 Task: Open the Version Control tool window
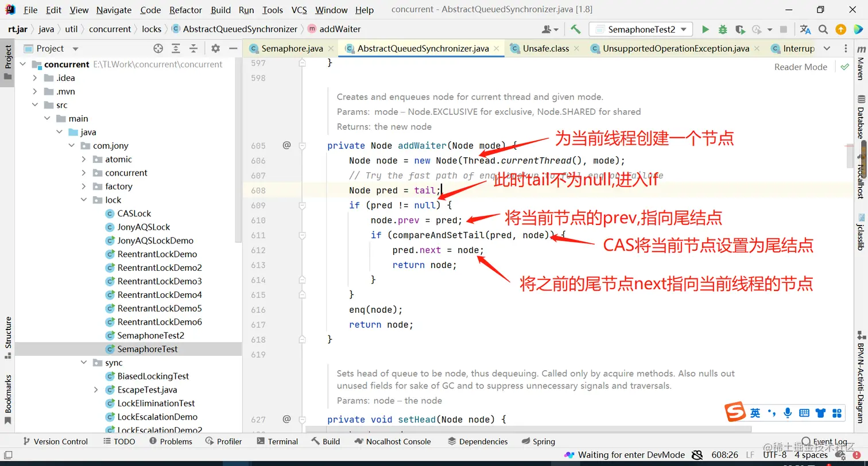click(x=55, y=441)
